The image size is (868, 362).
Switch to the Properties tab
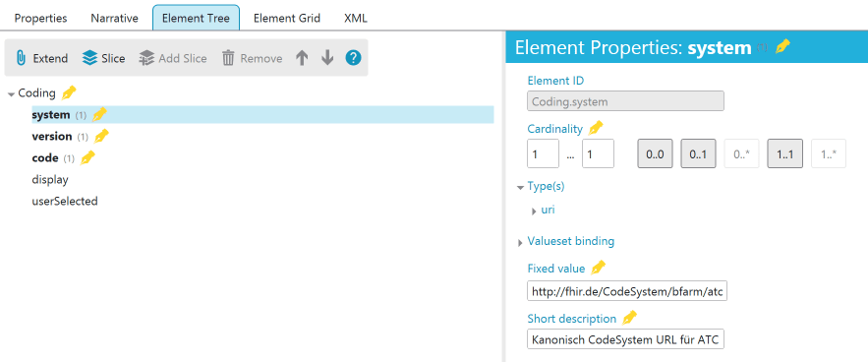click(x=40, y=19)
